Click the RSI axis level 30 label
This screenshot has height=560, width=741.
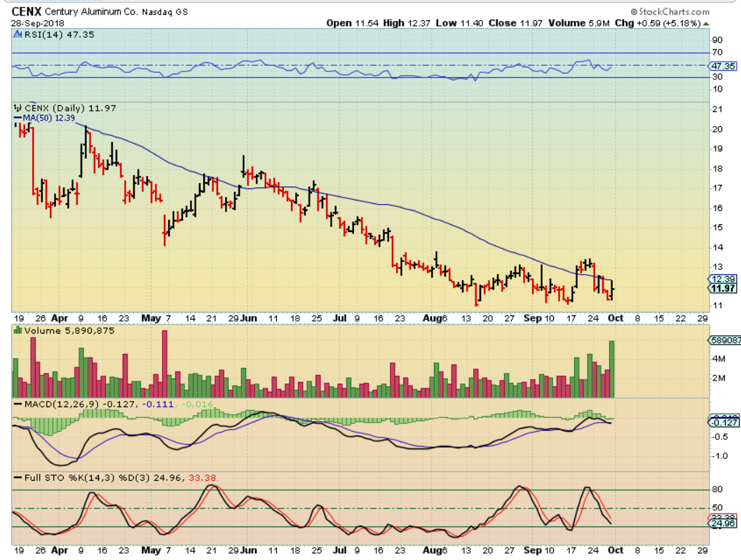click(717, 76)
